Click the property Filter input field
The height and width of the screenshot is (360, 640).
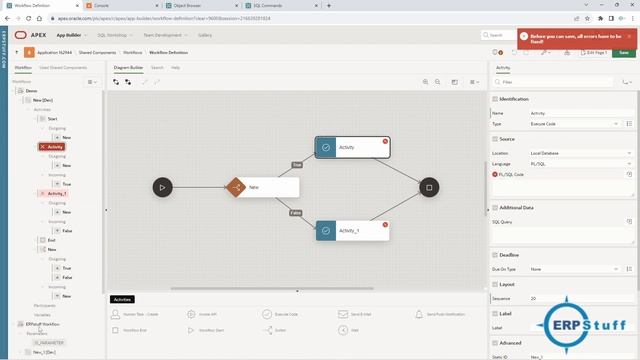553,82
